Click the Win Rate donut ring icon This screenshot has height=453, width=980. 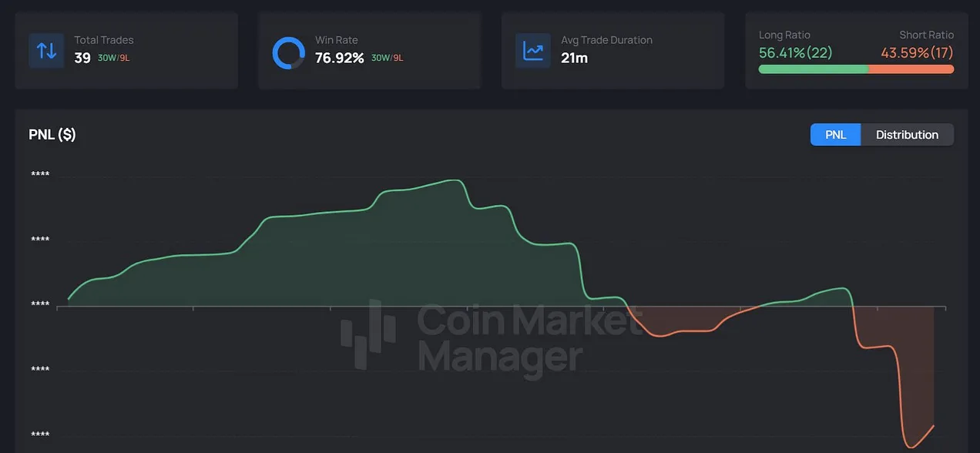pyautogui.click(x=288, y=52)
